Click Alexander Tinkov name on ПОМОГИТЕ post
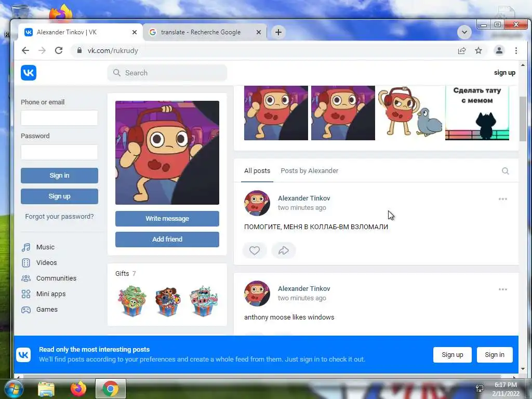This screenshot has width=532, height=399. coord(304,198)
